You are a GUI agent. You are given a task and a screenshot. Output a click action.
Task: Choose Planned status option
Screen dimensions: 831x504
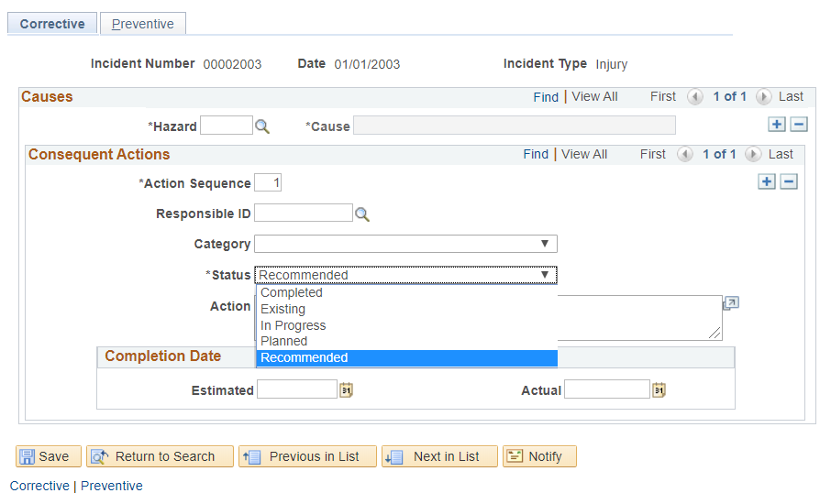(x=406, y=342)
